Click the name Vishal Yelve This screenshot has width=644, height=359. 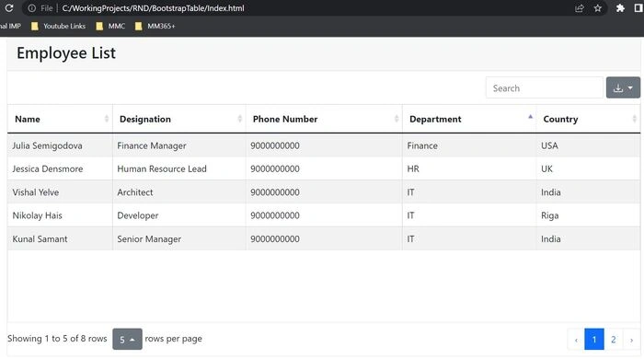click(36, 192)
